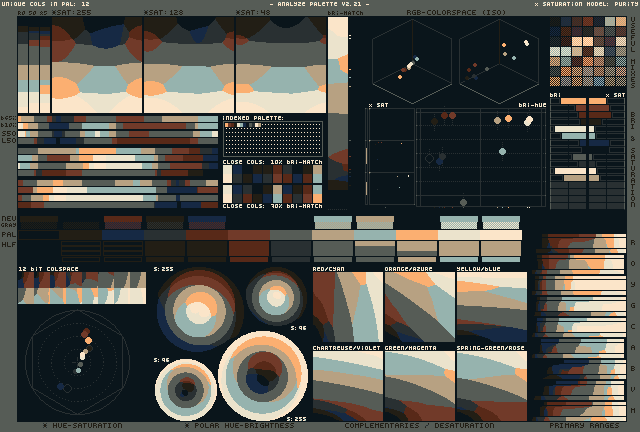The width and height of the screenshot is (640, 432).
Task: Click the 'L50' row label
Action: tap(9, 140)
